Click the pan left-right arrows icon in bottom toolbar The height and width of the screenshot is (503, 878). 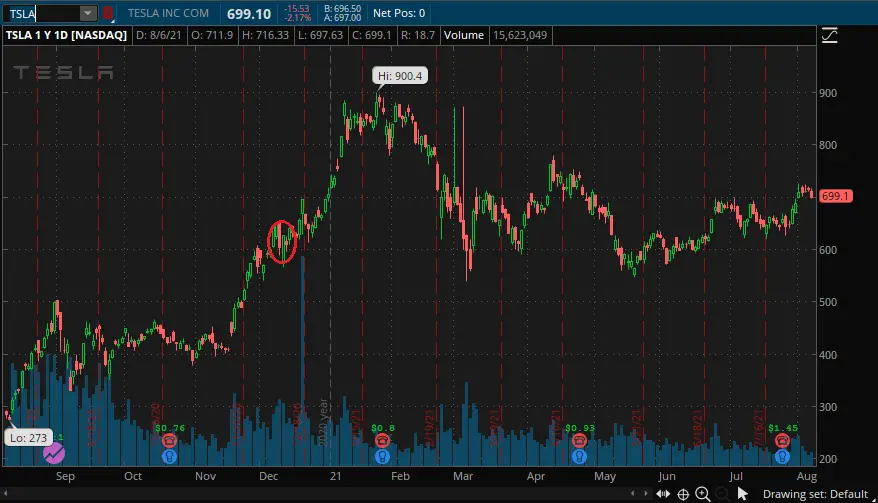(x=663, y=494)
